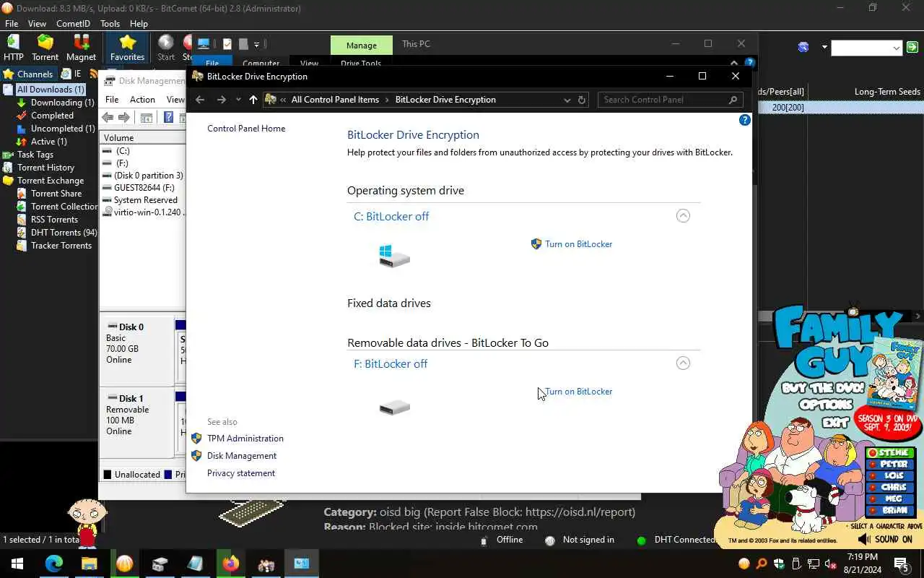
Task: Open Microsoft Edge from the taskbar
Action: (x=54, y=564)
